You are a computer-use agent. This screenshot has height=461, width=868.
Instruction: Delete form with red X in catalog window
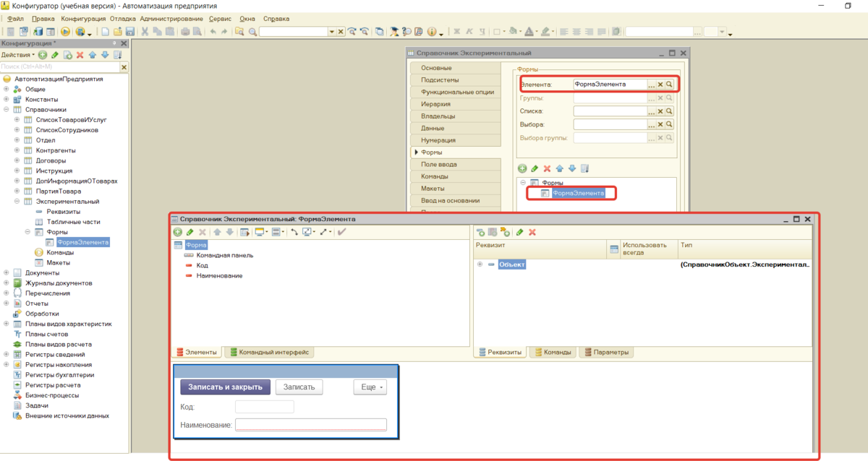tap(547, 168)
